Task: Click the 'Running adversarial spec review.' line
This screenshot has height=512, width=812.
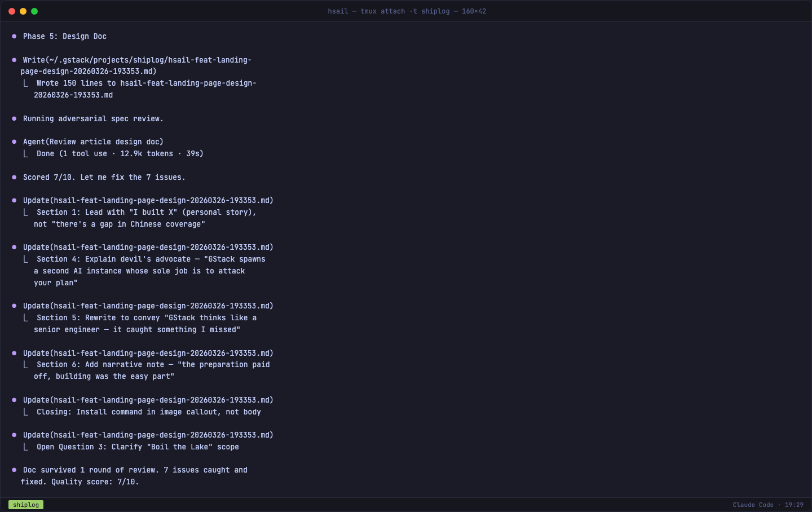Action: (93, 118)
